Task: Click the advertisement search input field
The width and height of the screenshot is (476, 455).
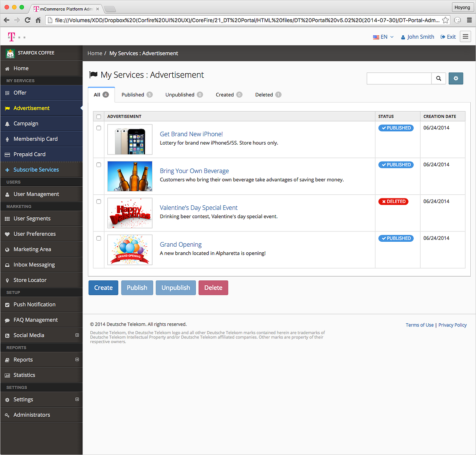Action: click(x=399, y=79)
